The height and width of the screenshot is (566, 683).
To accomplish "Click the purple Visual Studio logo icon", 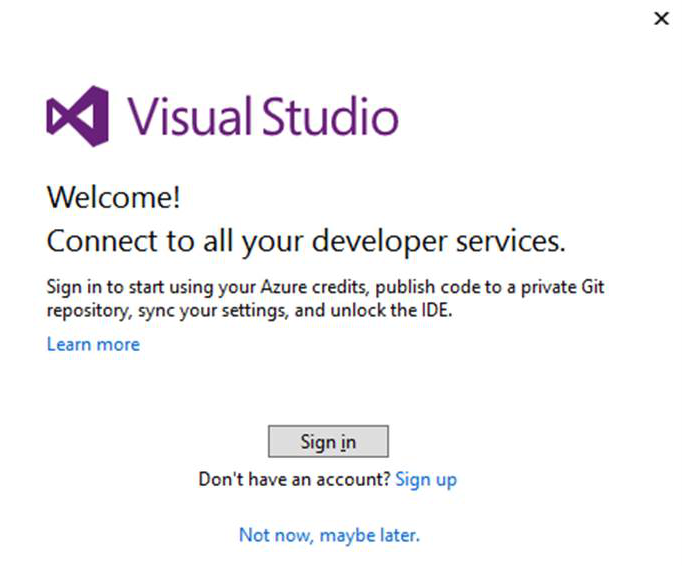I will click(78, 116).
